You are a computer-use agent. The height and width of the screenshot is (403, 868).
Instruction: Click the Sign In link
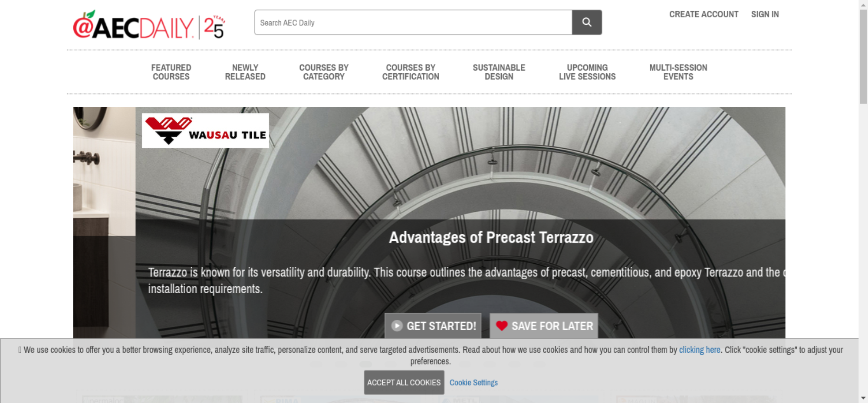[x=765, y=14]
